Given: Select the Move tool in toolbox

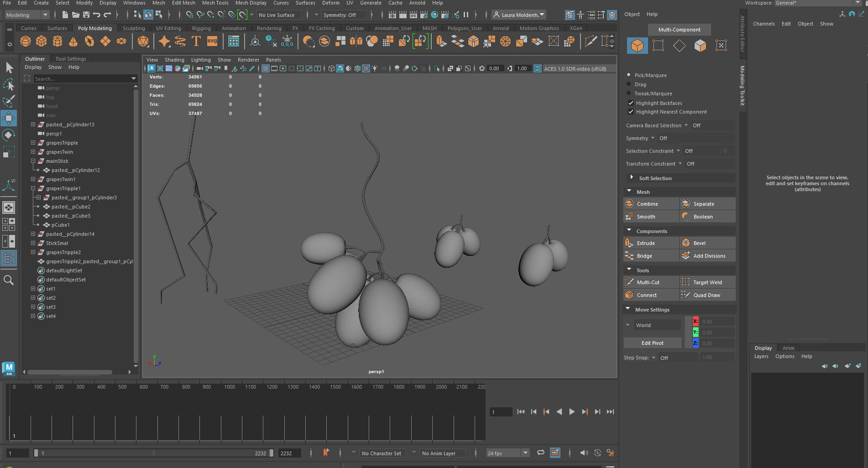Looking at the screenshot, I should click(x=9, y=118).
